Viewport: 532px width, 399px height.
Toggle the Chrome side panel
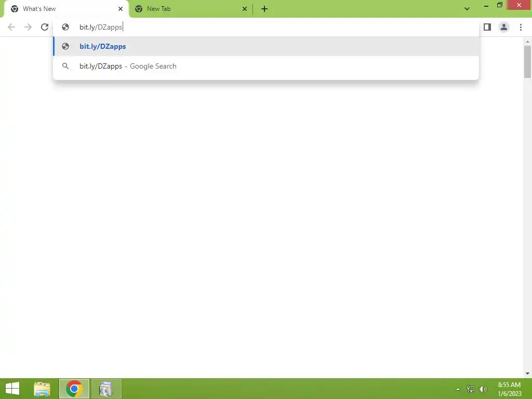487,27
